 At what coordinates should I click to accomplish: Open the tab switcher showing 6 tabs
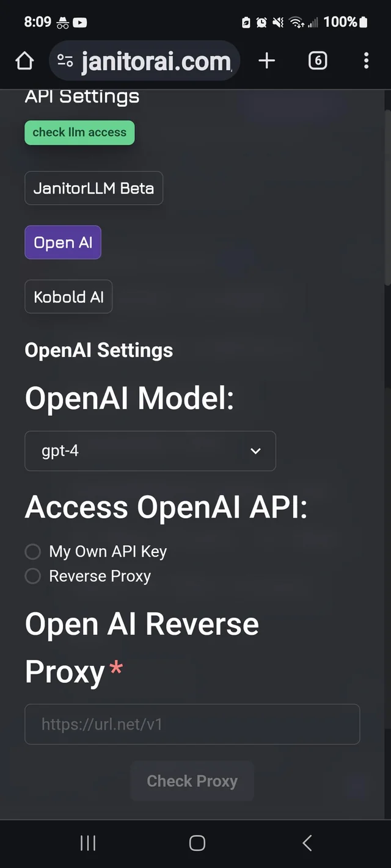318,60
